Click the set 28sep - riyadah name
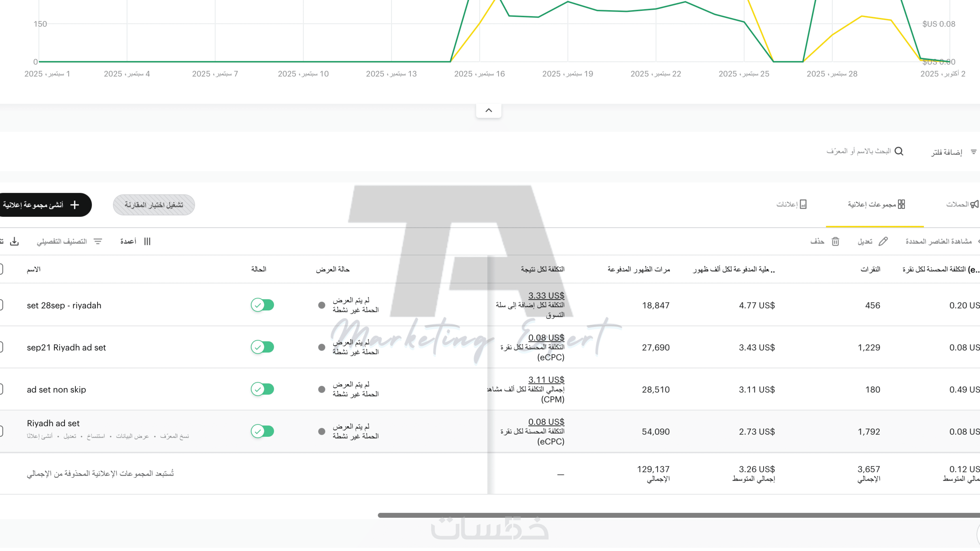 [64, 305]
